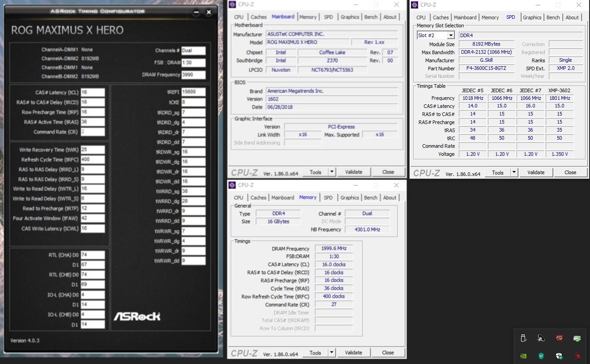The width and height of the screenshot is (590, 364).
Task: Select the Memory tab in the Mainboard window
Action: 308,17
